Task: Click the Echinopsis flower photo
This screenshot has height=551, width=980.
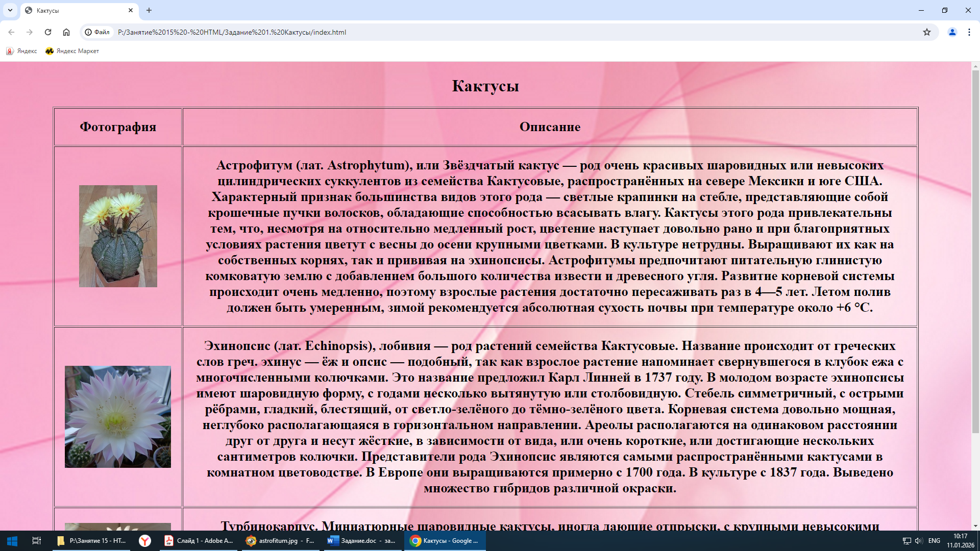Action: coord(118,417)
